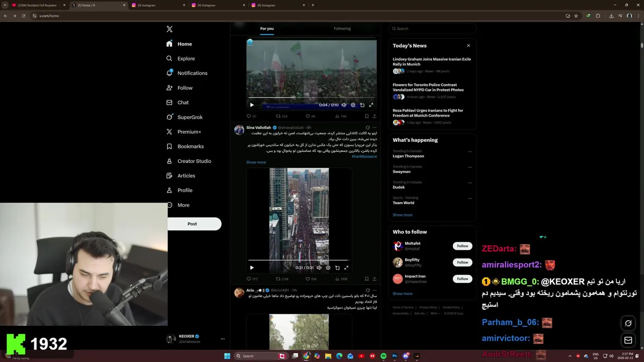This screenshot has width=644, height=362.
Task: Follow the Impact Iran account
Action: pyautogui.click(x=462, y=279)
